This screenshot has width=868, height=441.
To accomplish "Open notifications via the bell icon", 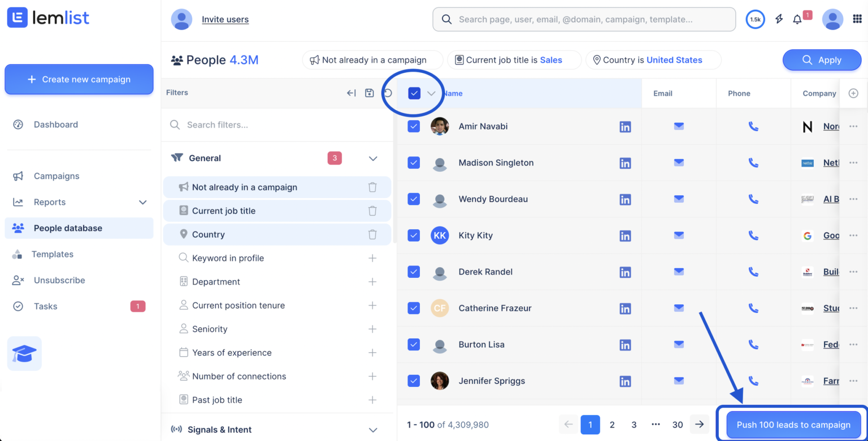I will [x=798, y=19].
